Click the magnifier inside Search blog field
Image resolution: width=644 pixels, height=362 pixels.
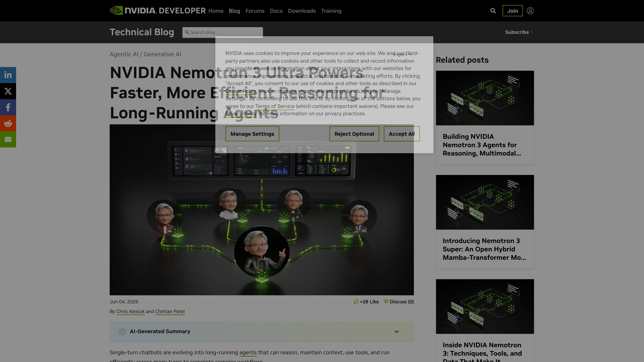pos(187,32)
